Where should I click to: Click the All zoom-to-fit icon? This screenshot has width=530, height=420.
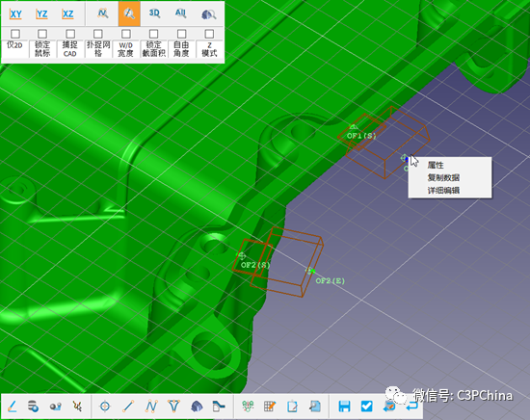click(x=180, y=13)
